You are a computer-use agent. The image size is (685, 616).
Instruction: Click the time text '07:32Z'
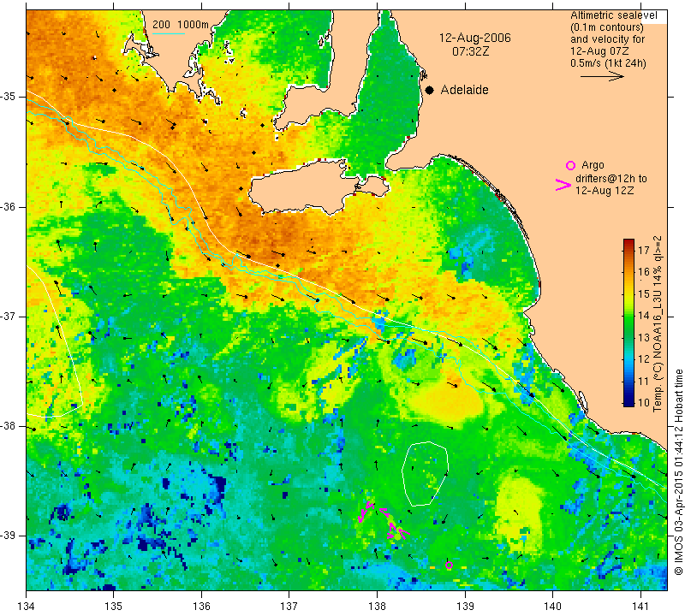coord(470,51)
